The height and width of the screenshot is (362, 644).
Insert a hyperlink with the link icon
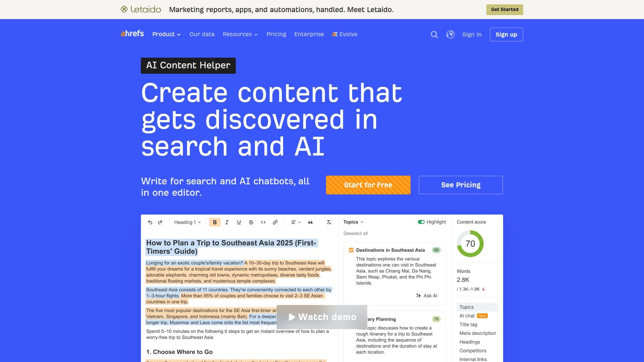275,222
